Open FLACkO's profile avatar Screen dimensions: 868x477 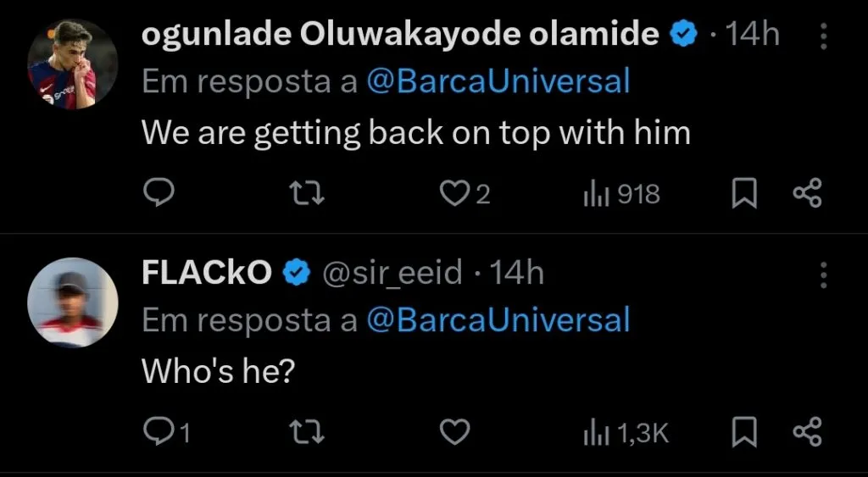coord(72,302)
